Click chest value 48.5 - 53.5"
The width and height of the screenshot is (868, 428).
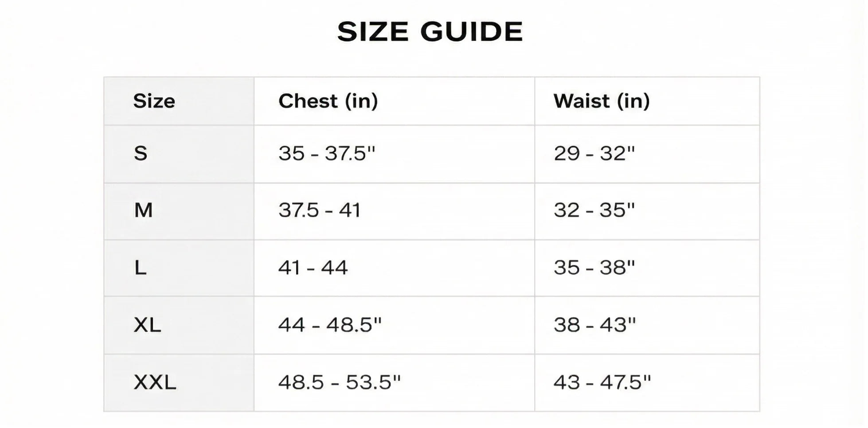[x=339, y=382]
